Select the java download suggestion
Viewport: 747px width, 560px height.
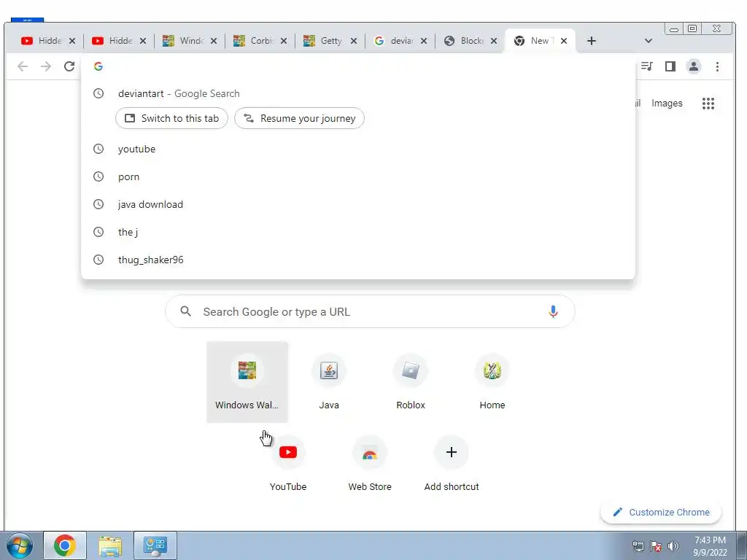(357, 204)
